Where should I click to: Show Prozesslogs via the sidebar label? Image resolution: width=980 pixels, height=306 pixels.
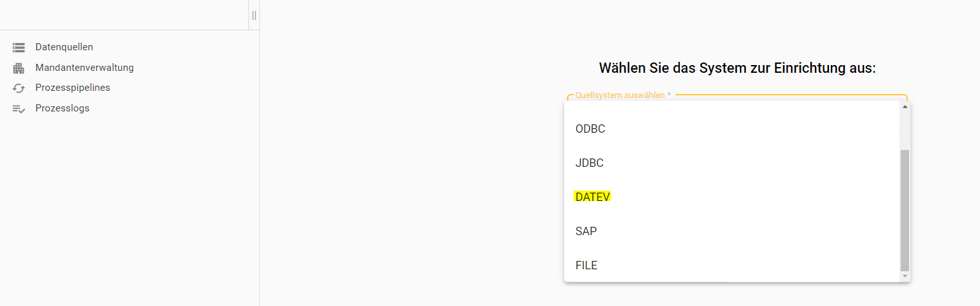click(62, 108)
